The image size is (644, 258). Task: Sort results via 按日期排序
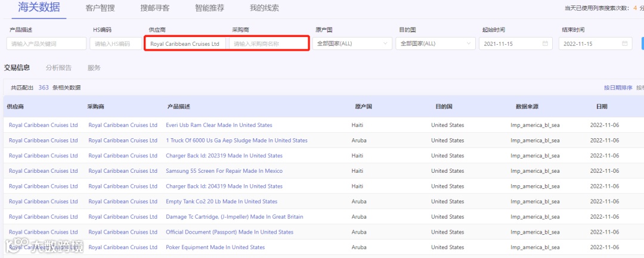618,88
